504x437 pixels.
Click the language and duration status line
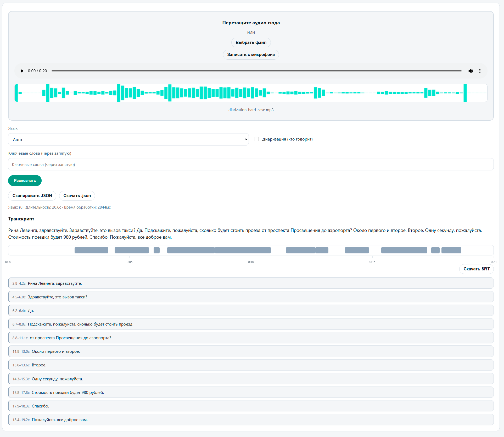(59, 207)
